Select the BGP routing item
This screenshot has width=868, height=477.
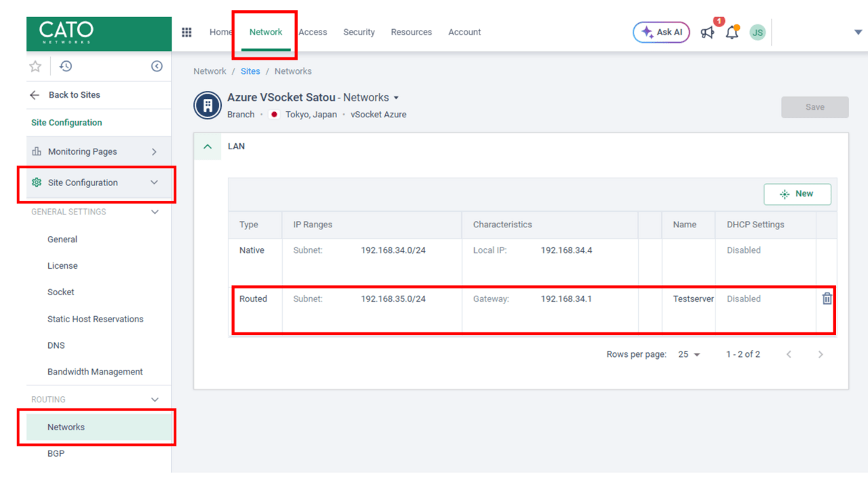click(56, 453)
